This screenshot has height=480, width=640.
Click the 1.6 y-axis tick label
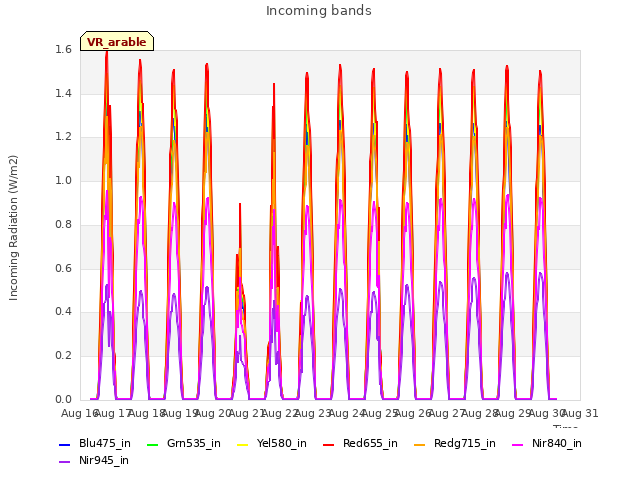point(63,49)
